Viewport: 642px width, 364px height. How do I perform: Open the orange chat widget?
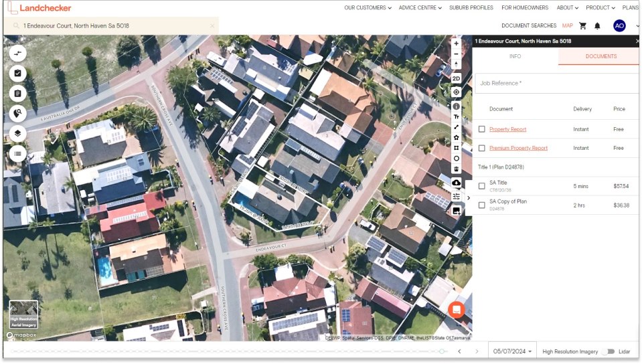[456, 310]
